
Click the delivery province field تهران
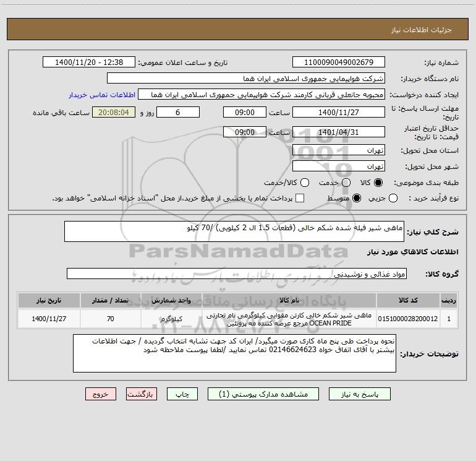(339, 150)
